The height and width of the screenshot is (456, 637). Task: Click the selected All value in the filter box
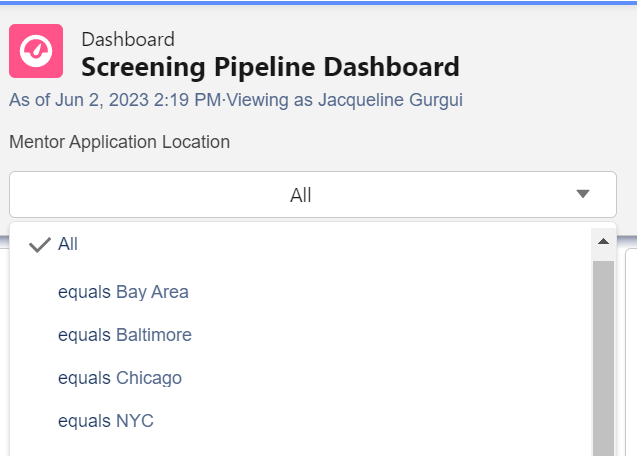click(301, 195)
